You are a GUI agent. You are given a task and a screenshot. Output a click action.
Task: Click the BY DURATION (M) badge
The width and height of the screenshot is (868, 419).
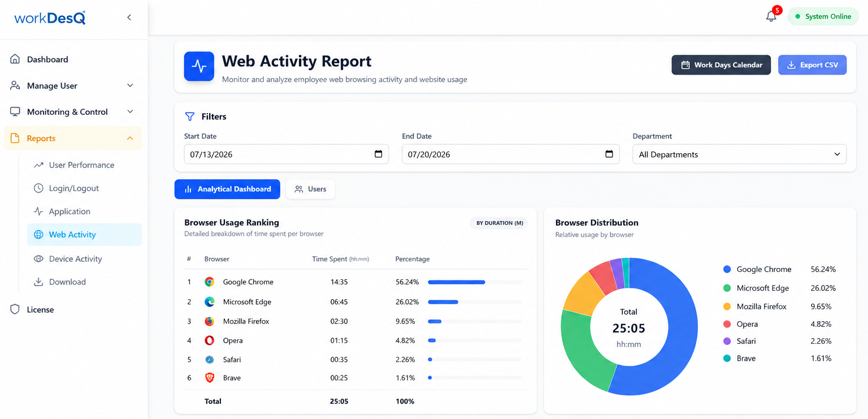point(500,223)
